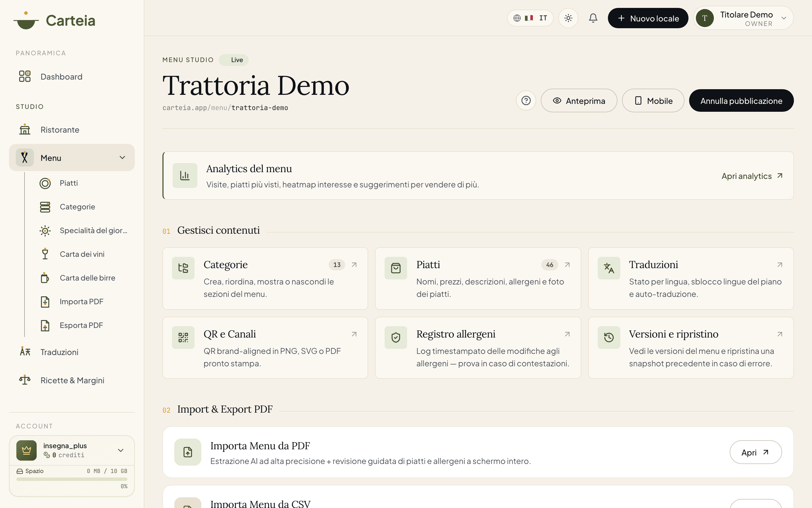Click the Carta dei vini glass icon
The width and height of the screenshot is (812, 508).
(x=45, y=254)
